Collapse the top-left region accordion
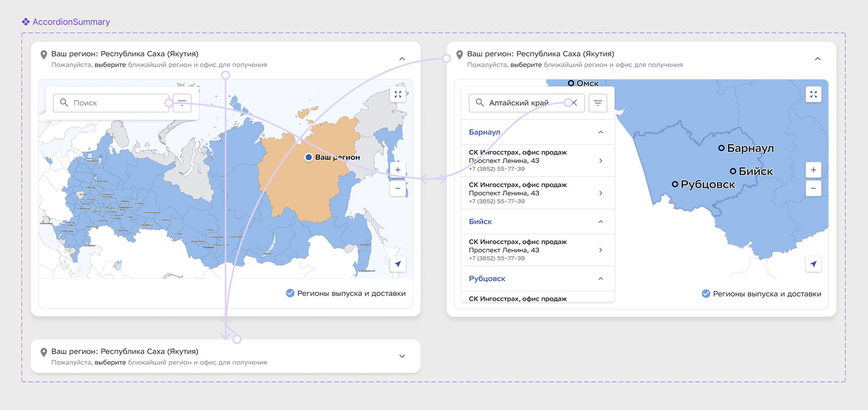 point(402,59)
